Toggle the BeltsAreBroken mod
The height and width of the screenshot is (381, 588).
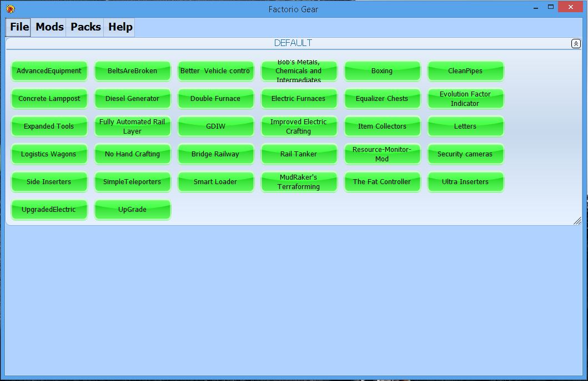click(132, 71)
